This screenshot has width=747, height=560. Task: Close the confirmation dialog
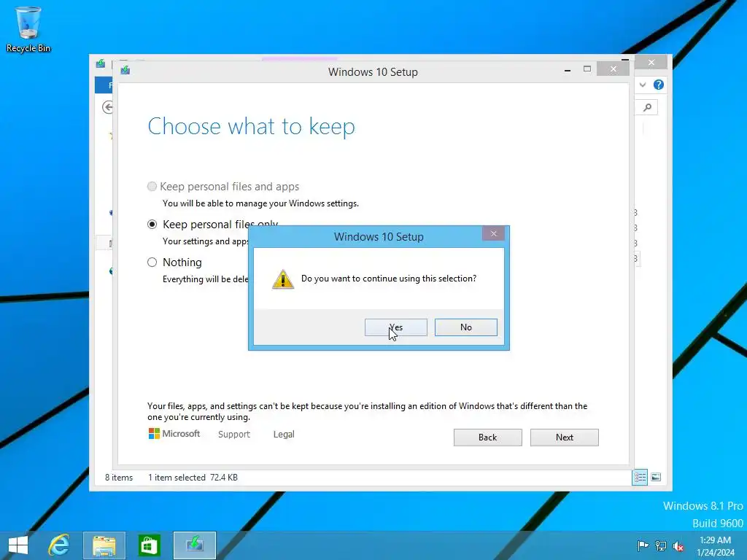pos(494,233)
